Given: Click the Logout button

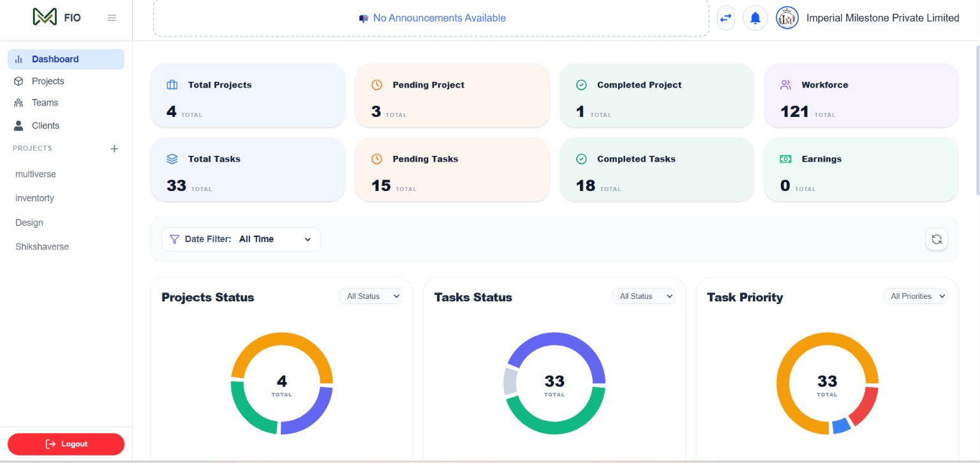Looking at the screenshot, I should [x=66, y=444].
